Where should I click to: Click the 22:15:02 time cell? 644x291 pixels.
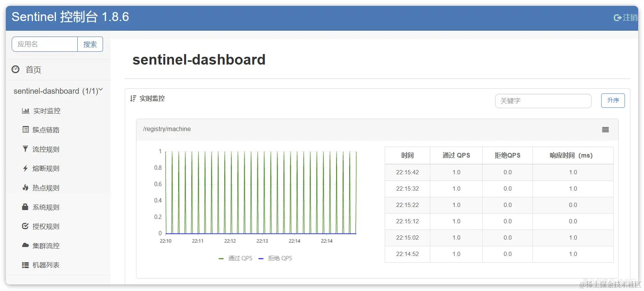[407, 238]
